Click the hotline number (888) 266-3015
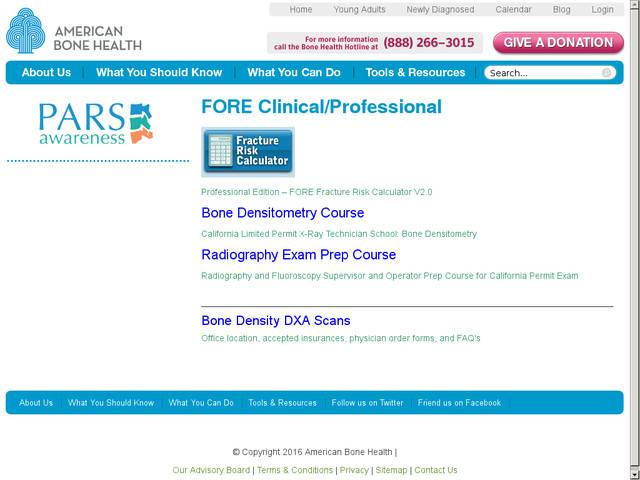Screen dimensions: 640x480 pyautogui.click(x=429, y=43)
